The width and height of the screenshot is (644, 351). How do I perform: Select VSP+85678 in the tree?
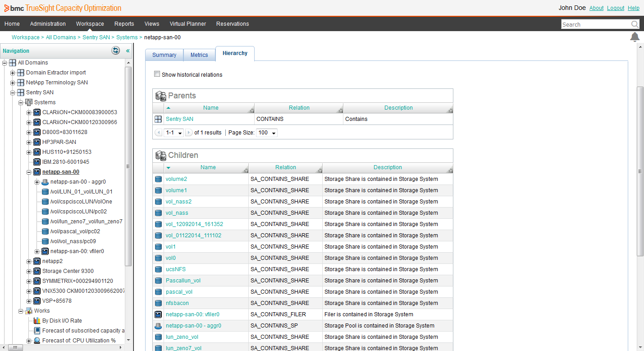[x=57, y=301]
